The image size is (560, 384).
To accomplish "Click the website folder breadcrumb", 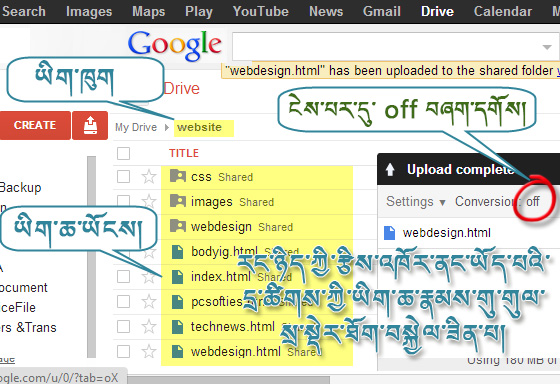I will [199, 127].
